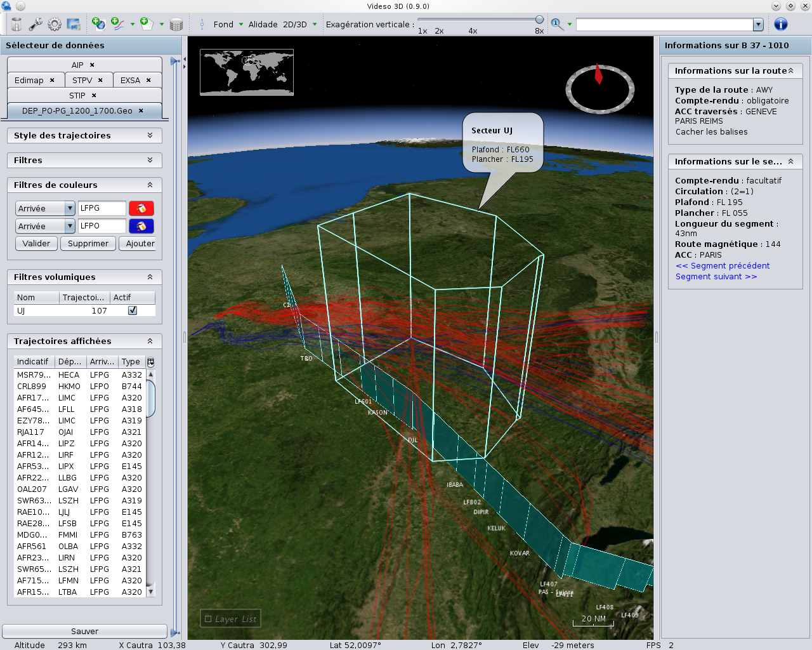Viewport: 812px width, 650px height.
Task: Open settings gear icon in toolbar
Action: point(55,24)
